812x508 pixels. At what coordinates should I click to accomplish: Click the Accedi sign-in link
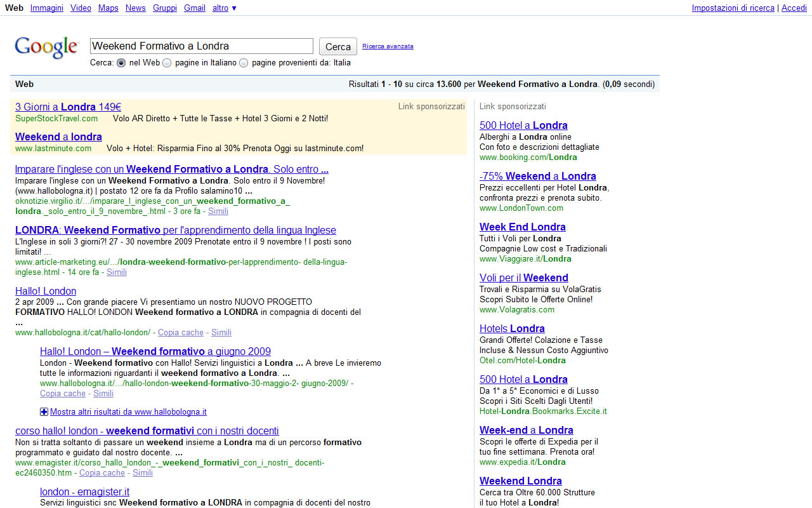(x=794, y=8)
